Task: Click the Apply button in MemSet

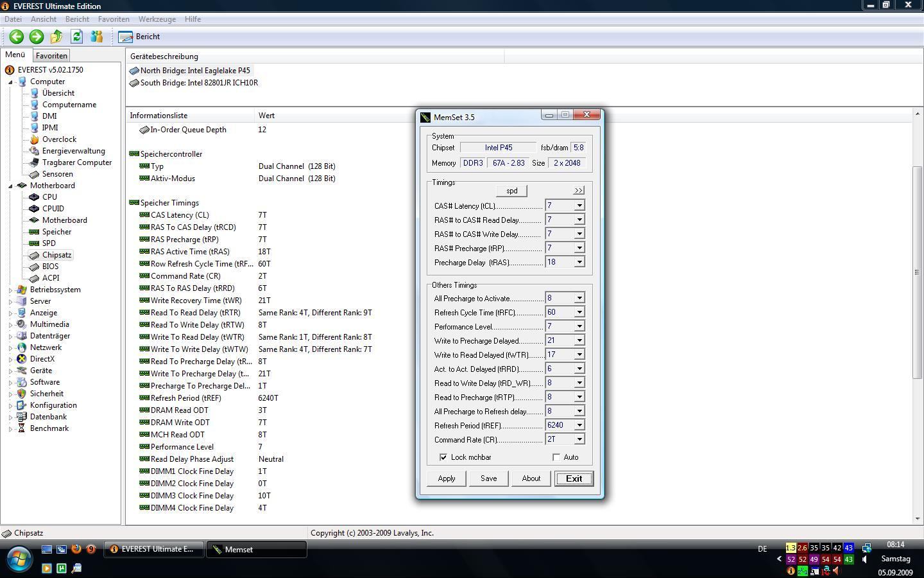Action: click(x=447, y=478)
